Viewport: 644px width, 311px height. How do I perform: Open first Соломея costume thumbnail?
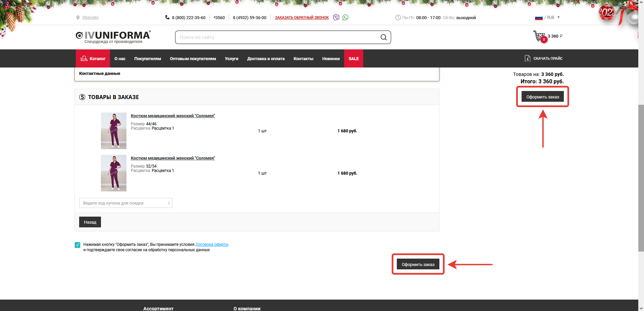[114, 131]
